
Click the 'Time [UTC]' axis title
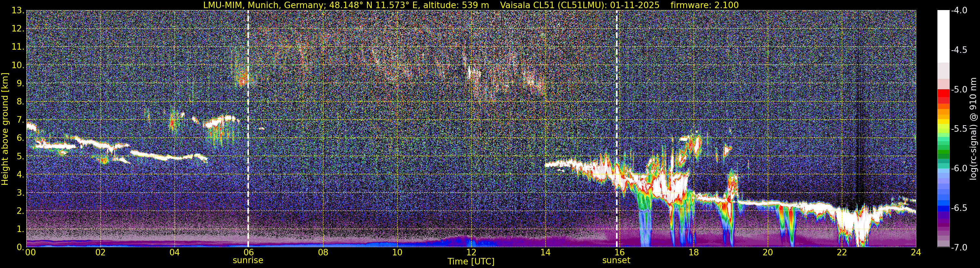tap(471, 262)
